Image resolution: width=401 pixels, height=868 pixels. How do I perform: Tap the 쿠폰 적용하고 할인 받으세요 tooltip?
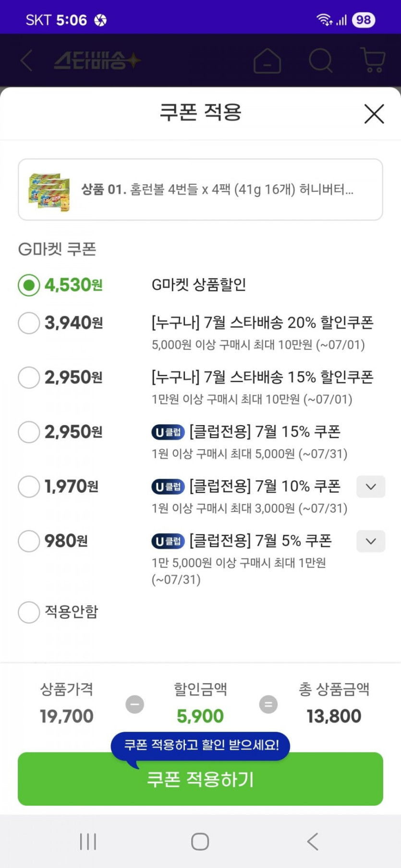pyautogui.click(x=201, y=745)
